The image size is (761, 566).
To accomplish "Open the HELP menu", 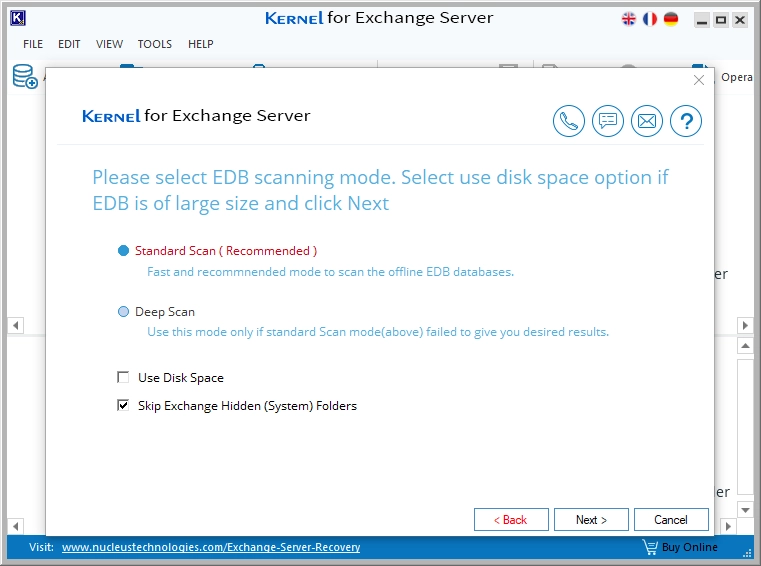I will [x=200, y=44].
